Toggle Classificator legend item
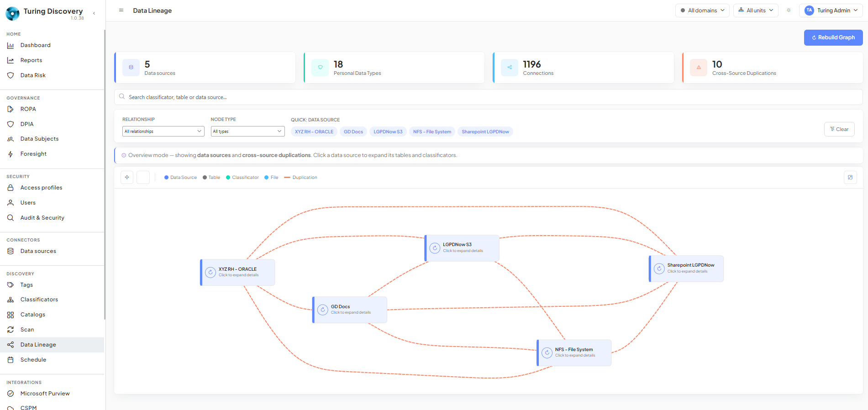 click(242, 178)
